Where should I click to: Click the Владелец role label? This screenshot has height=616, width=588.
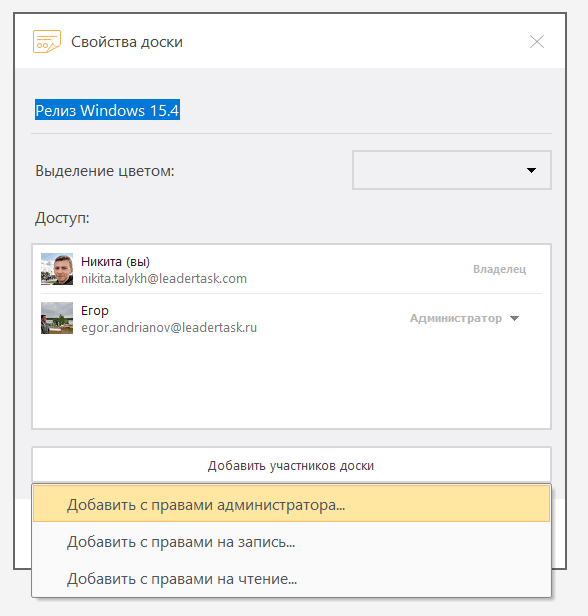click(x=499, y=269)
